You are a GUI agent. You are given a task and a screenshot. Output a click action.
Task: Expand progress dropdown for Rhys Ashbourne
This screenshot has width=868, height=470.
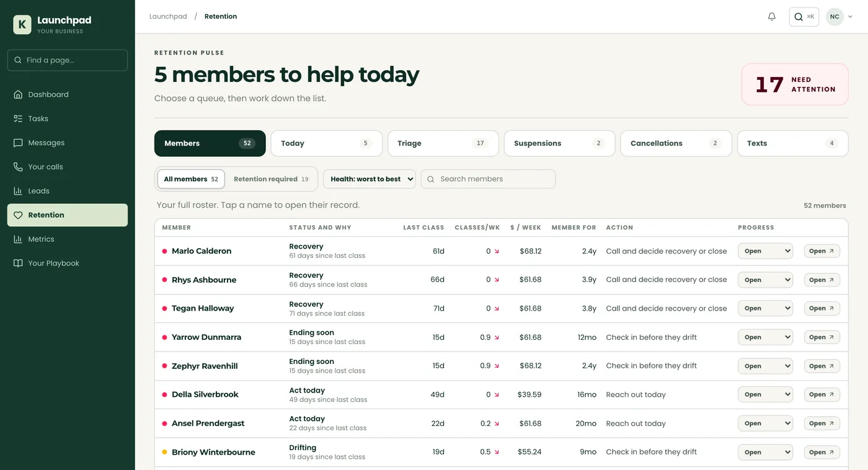(x=765, y=280)
